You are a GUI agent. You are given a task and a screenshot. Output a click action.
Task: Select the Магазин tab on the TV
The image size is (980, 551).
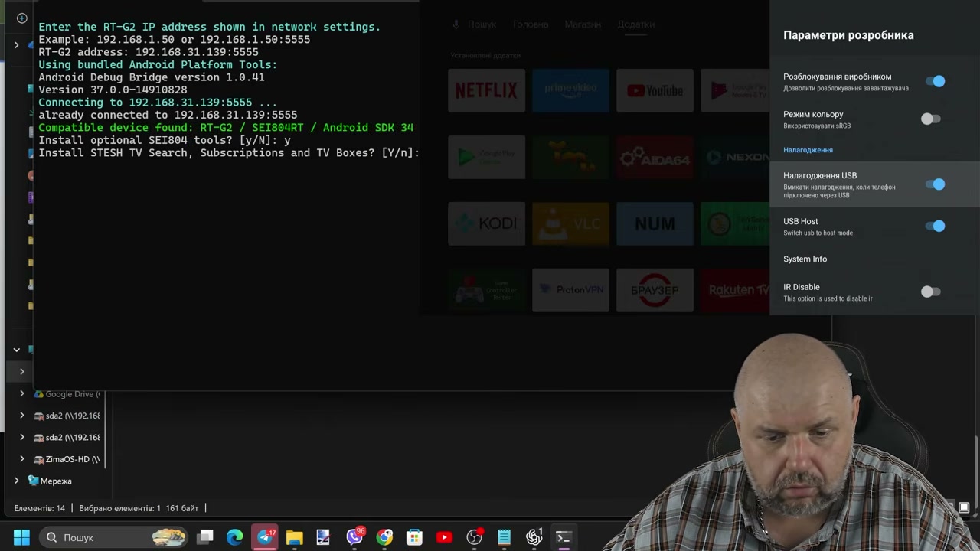click(583, 24)
